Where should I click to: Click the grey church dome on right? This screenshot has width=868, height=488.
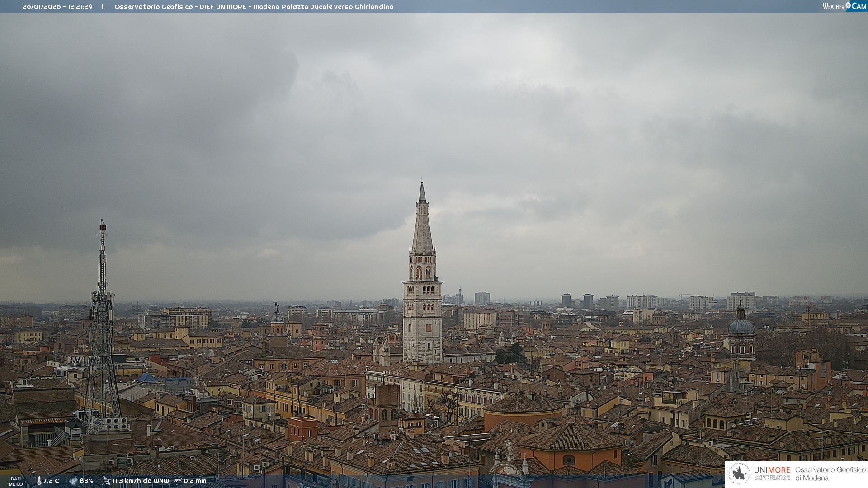pos(741,325)
